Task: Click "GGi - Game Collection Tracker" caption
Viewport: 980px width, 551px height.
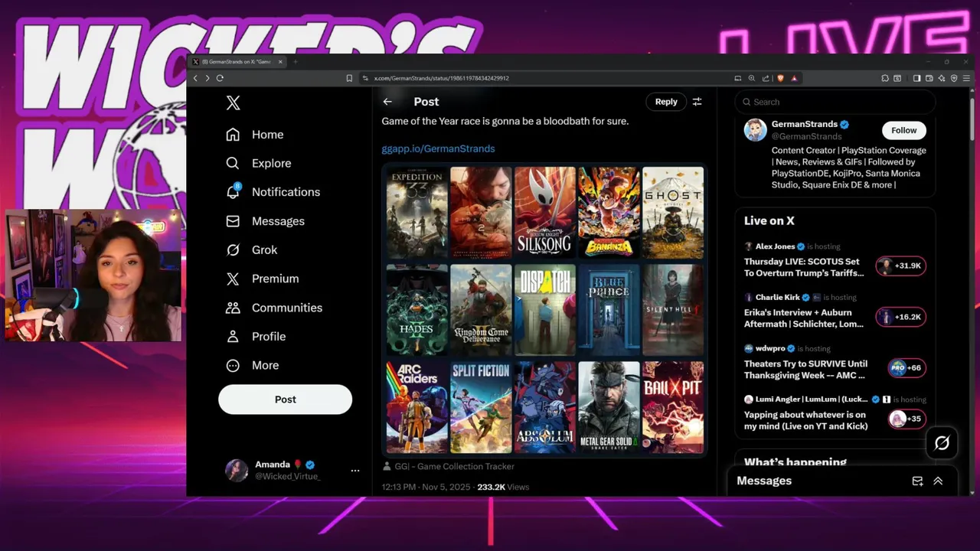Action: pos(454,466)
